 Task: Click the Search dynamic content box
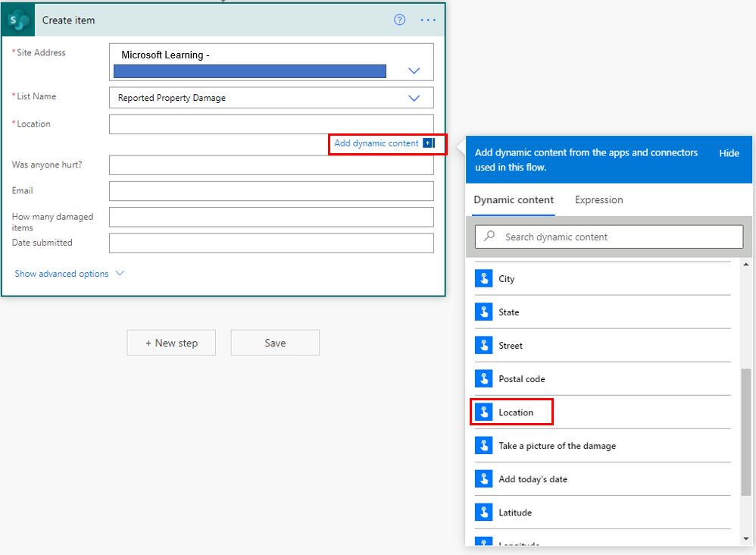pyautogui.click(x=609, y=237)
